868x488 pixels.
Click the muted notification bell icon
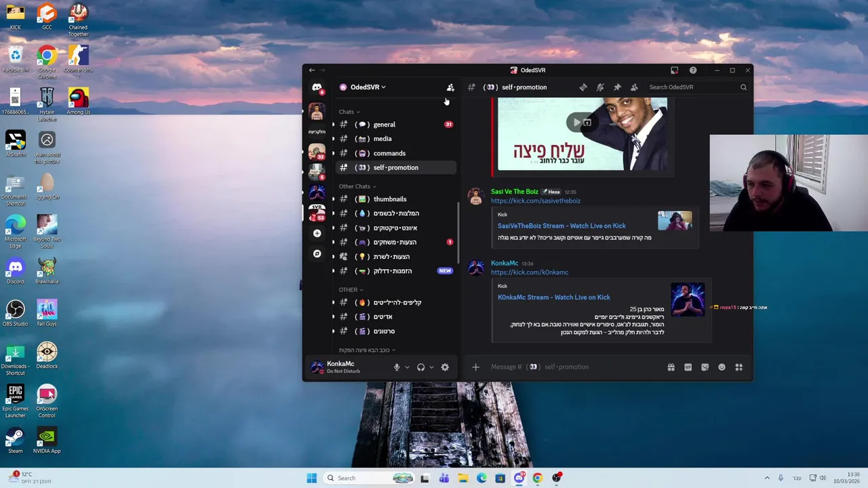(x=600, y=87)
